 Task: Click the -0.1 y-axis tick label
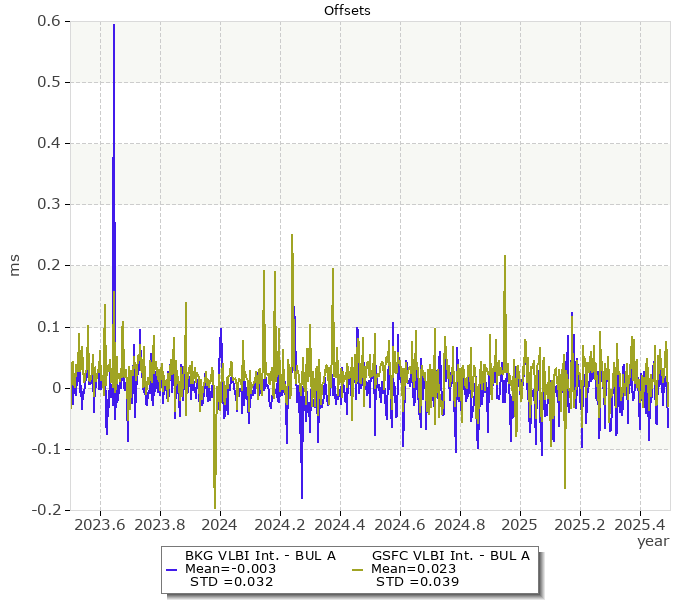click(46, 449)
